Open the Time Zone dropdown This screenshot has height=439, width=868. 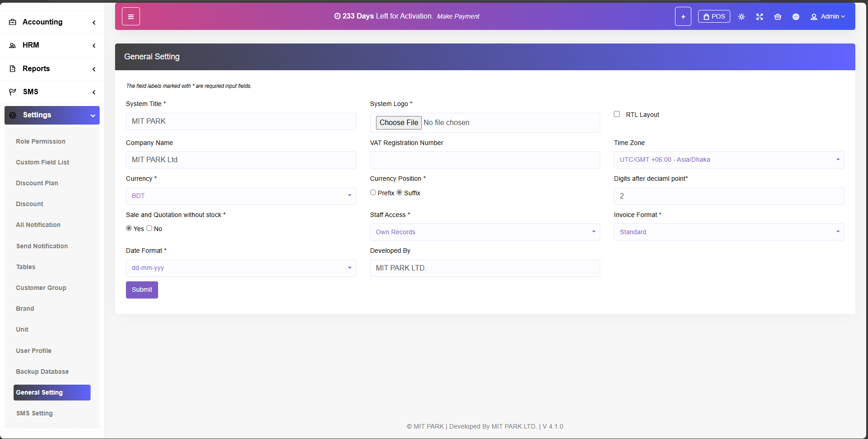[728, 160]
